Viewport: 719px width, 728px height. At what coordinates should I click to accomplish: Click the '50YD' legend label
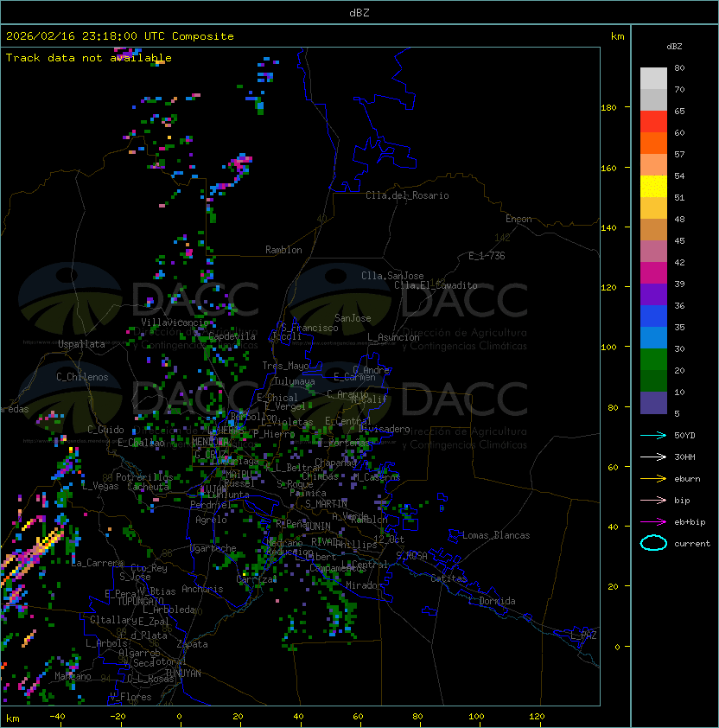point(684,435)
